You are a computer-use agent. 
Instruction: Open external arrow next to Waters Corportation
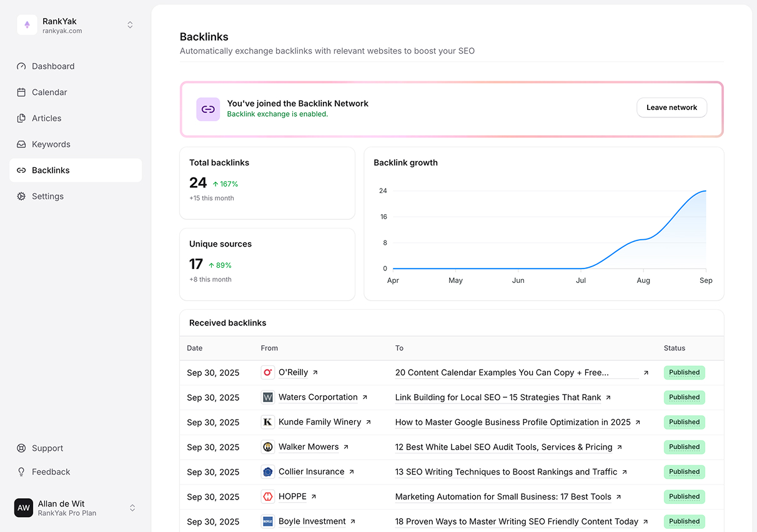tap(365, 397)
